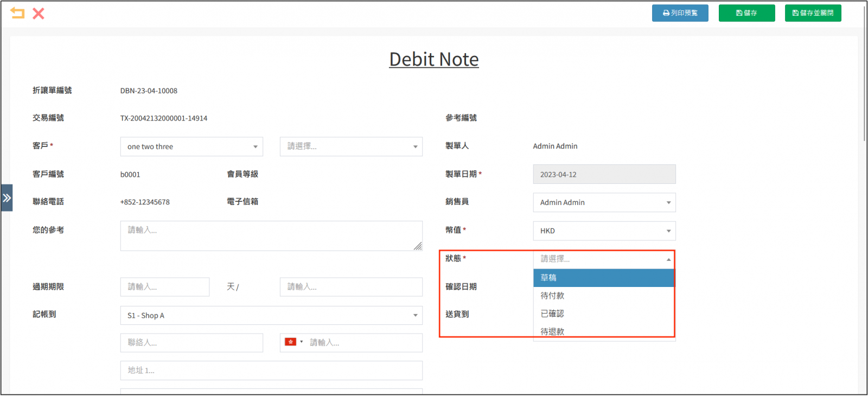Image resolution: width=868 pixels, height=396 pixels.
Task: Click the orange back arrow icon
Action: coord(17,13)
